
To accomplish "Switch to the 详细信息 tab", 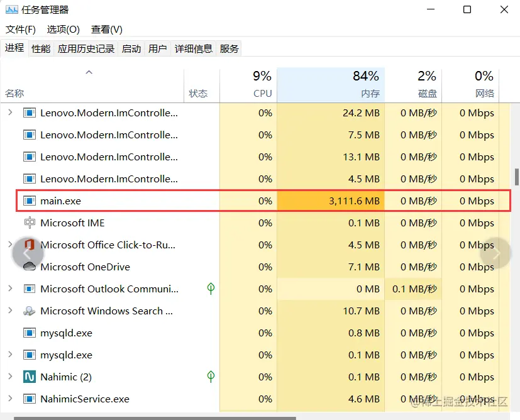I will click(193, 49).
